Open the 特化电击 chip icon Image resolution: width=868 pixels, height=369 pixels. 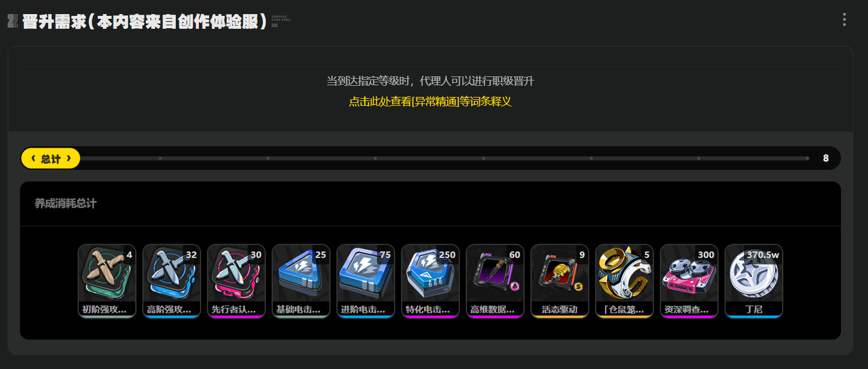(x=430, y=281)
